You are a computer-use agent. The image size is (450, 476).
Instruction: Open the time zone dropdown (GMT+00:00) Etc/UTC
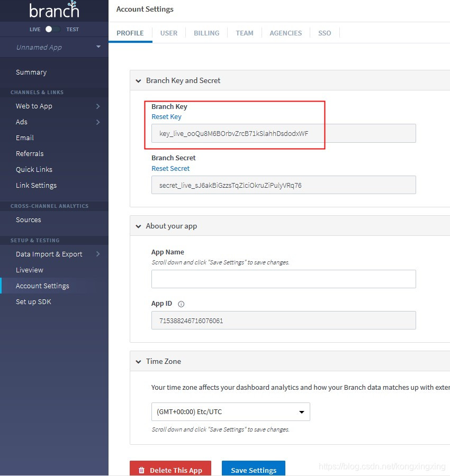[x=231, y=411]
